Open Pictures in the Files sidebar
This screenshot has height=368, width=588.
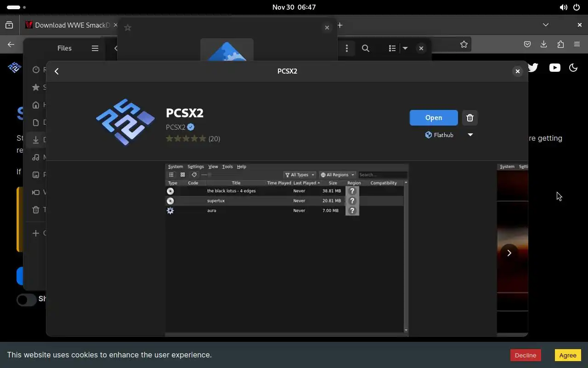tap(36, 175)
